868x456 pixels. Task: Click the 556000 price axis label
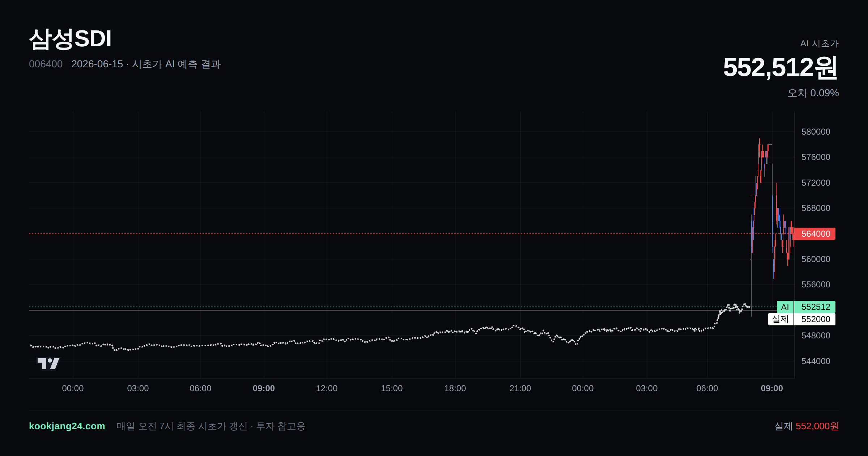tap(816, 284)
